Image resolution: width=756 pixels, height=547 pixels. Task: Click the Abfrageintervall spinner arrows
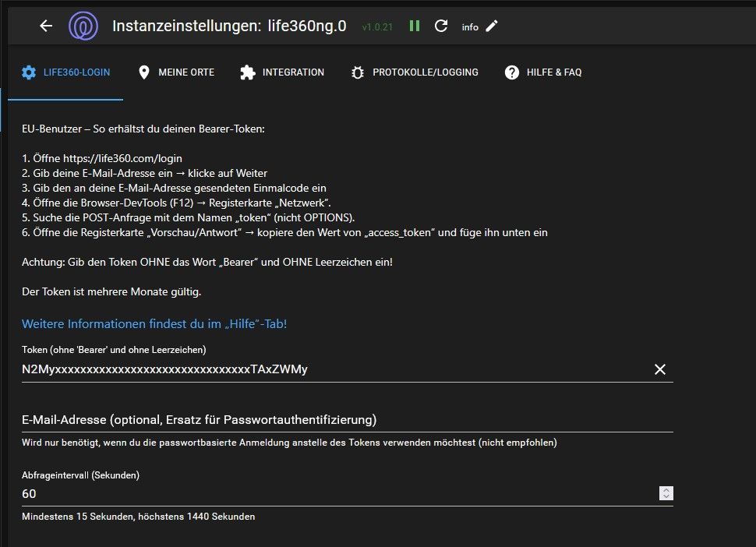[x=666, y=493]
